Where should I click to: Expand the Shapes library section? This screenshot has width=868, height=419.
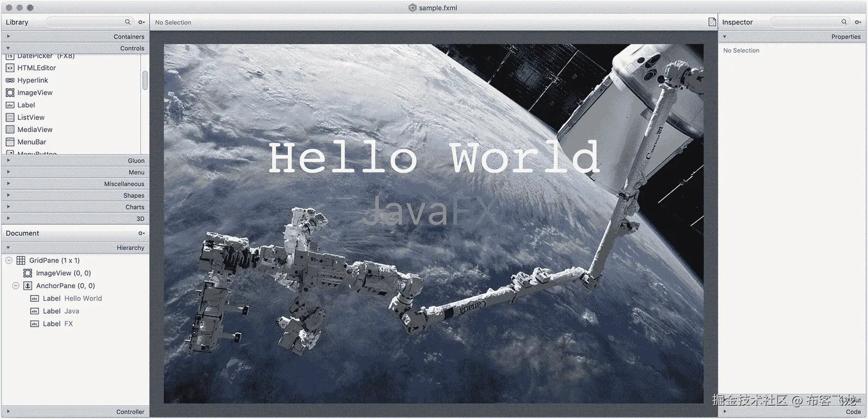[x=8, y=195]
